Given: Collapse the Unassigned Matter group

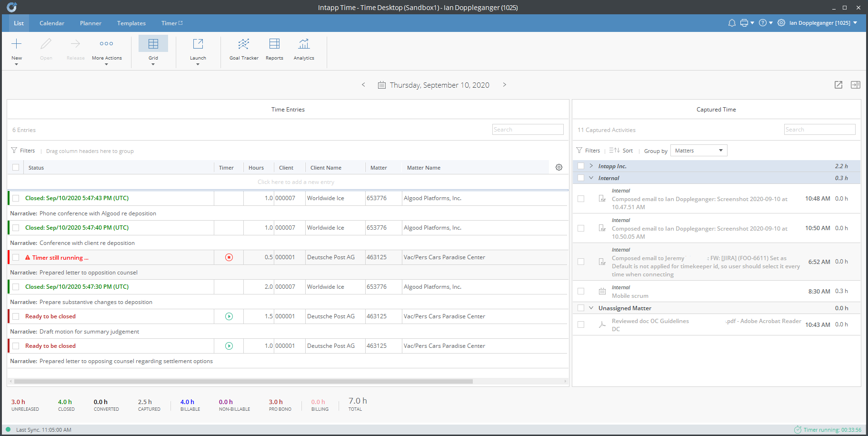Looking at the screenshot, I should tap(591, 307).
